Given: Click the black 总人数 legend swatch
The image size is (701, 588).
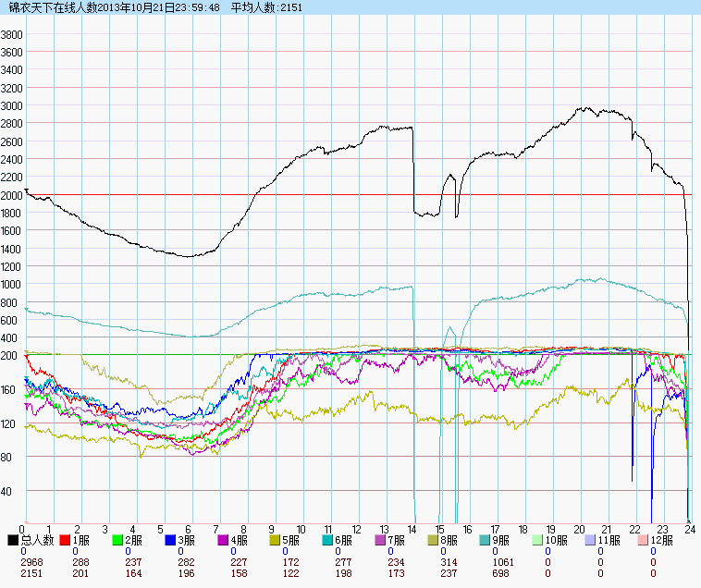Looking at the screenshot, I should pos(13,540).
